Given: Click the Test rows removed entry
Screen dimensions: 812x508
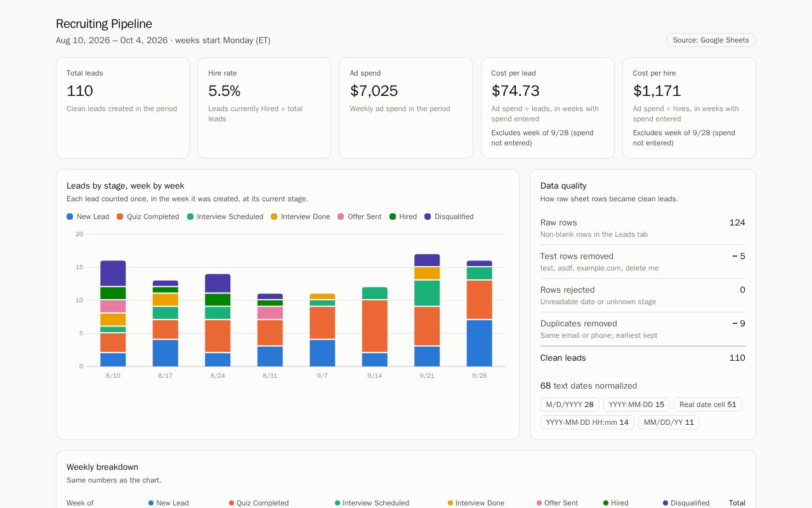Looking at the screenshot, I should pyautogui.click(x=643, y=262).
